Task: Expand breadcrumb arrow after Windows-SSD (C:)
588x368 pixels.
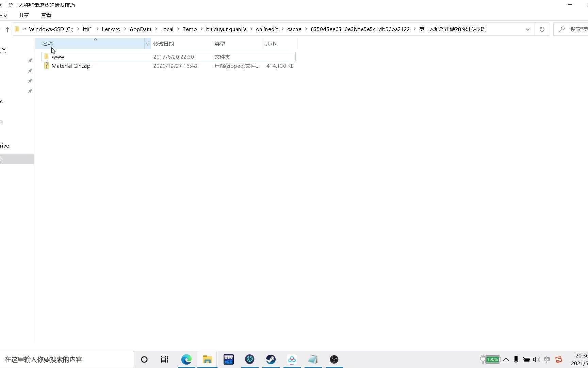Action: coord(78,29)
